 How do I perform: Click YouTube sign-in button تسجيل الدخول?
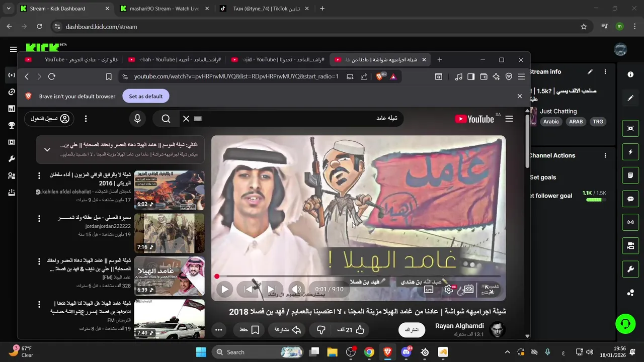click(49, 119)
